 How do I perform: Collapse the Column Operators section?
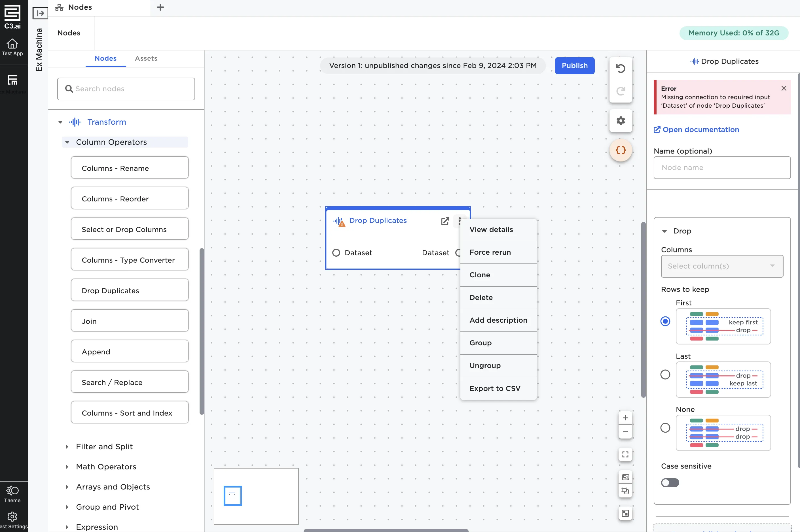click(67, 142)
